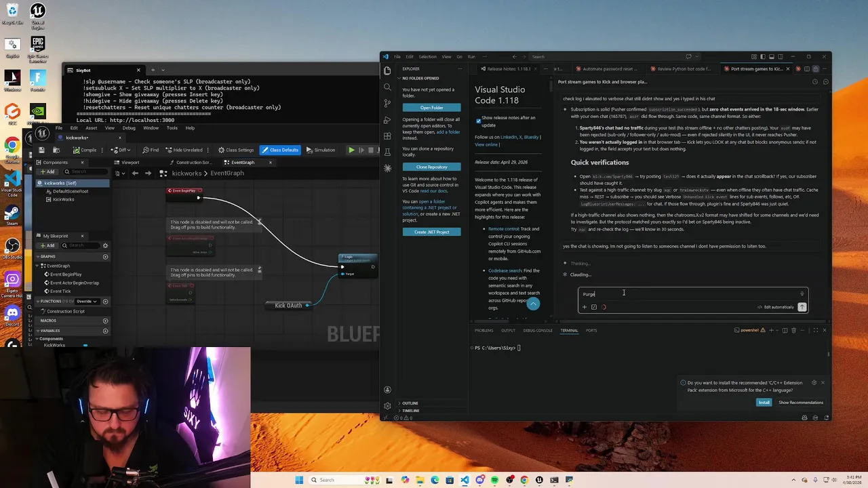
Task: Click slash command icon in Claude input
Action: [x=594, y=307]
